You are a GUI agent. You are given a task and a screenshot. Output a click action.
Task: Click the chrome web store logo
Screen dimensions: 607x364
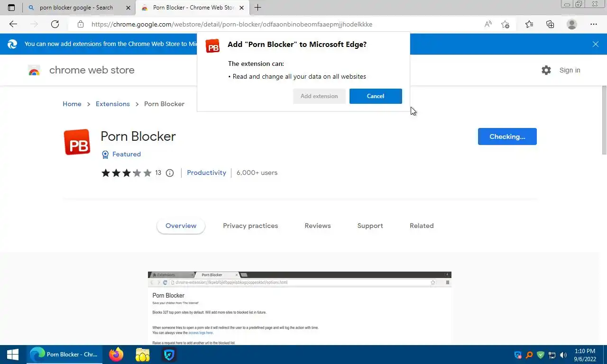click(34, 71)
